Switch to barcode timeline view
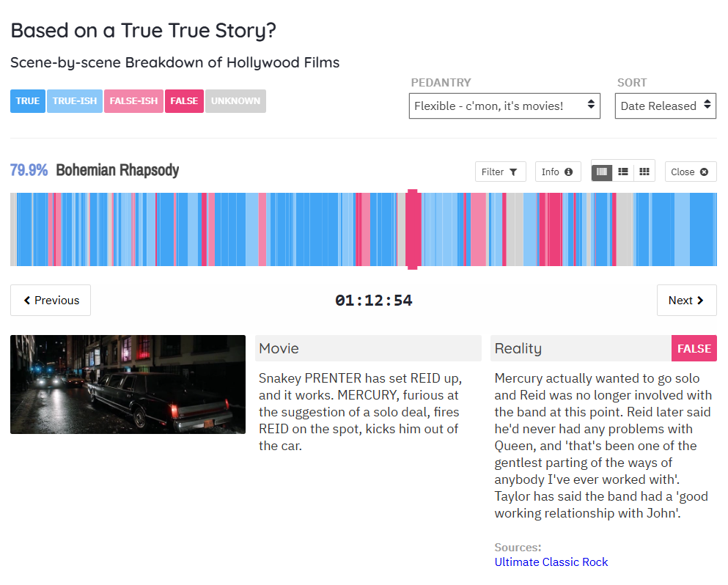Viewport: 728px width, 585px height. click(x=602, y=172)
